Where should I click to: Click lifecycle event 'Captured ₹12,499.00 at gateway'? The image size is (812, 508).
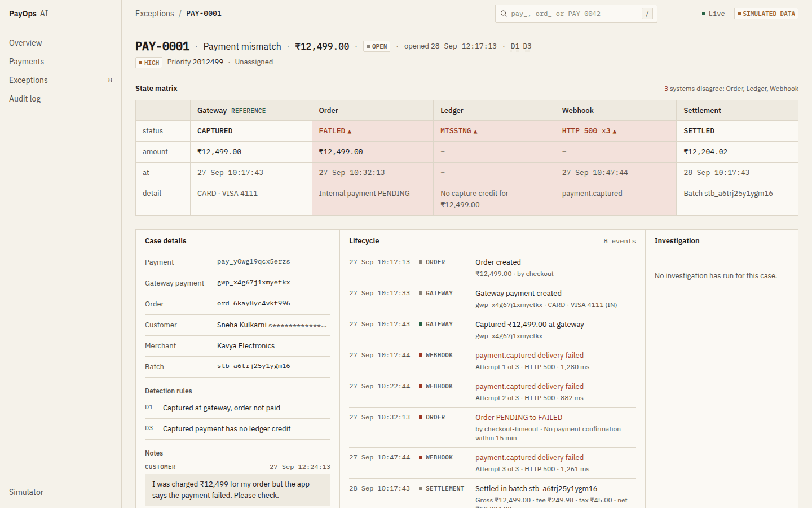[x=492, y=330]
